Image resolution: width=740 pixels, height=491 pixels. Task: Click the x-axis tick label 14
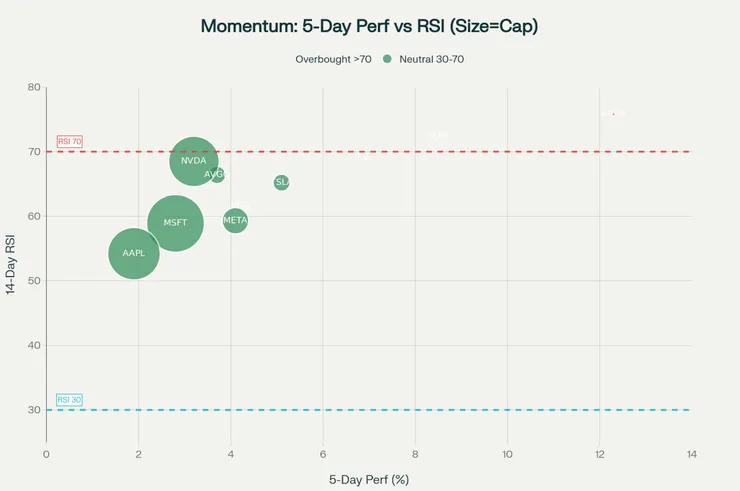[x=692, y=454]
